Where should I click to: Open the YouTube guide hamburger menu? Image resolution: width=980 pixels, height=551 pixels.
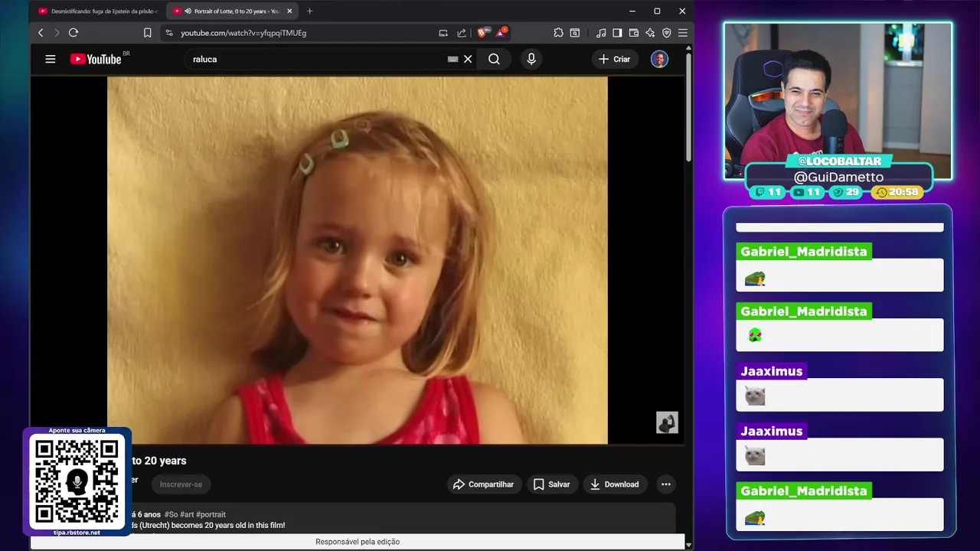coord(51,59)
